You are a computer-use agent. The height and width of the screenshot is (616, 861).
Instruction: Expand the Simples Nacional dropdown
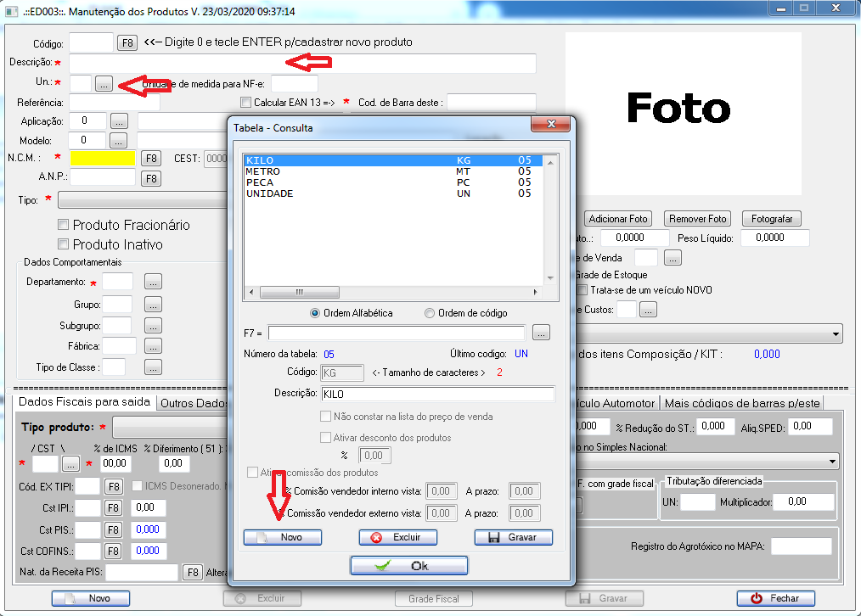pyautogui.click(x=835, y=460)
